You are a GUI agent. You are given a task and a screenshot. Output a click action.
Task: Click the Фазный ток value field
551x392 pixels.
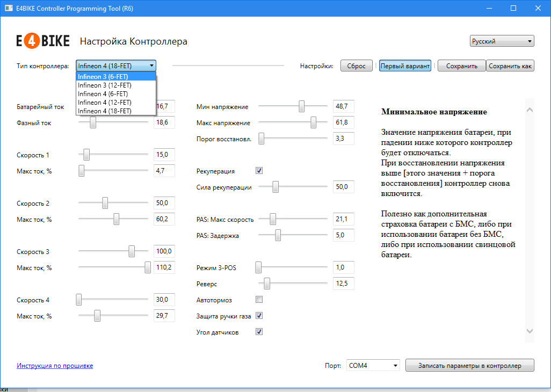(164, 122)
